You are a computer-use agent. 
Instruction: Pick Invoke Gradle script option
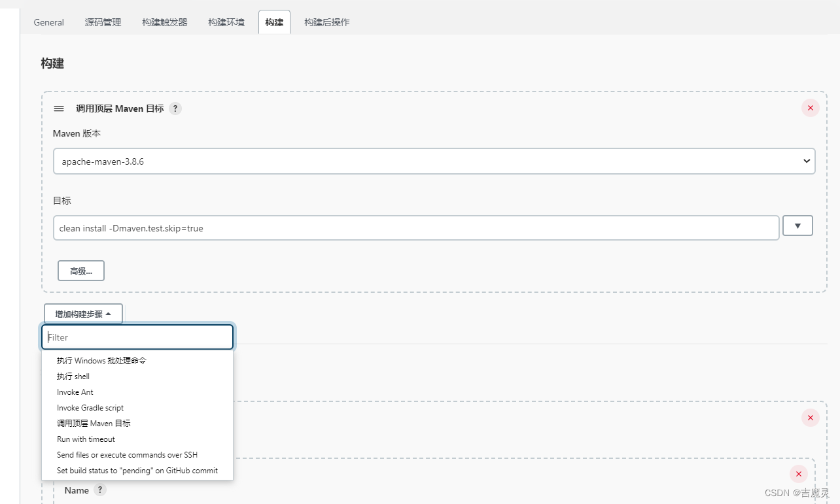tap(90, 407)
